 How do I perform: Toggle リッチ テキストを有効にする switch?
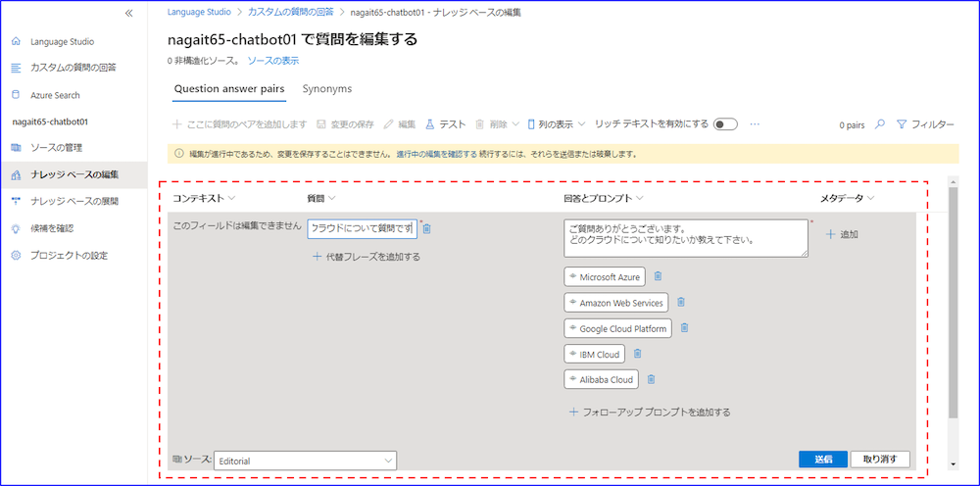point(725,124)
